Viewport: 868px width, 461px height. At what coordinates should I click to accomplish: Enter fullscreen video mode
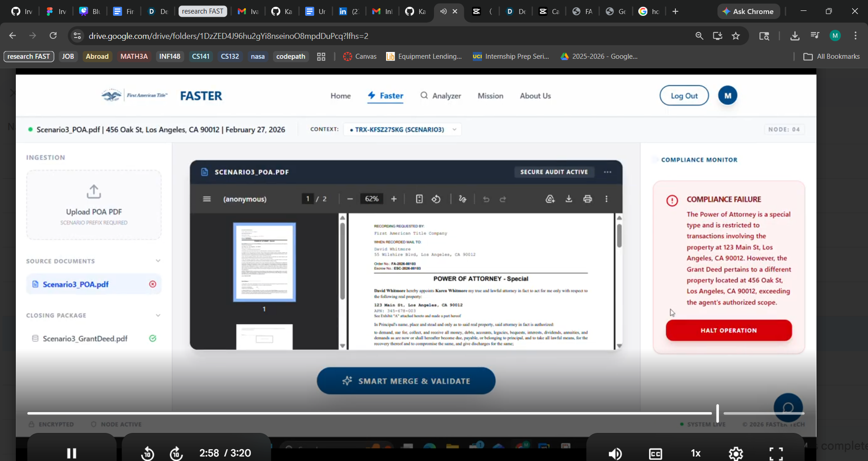coord(776,453)
